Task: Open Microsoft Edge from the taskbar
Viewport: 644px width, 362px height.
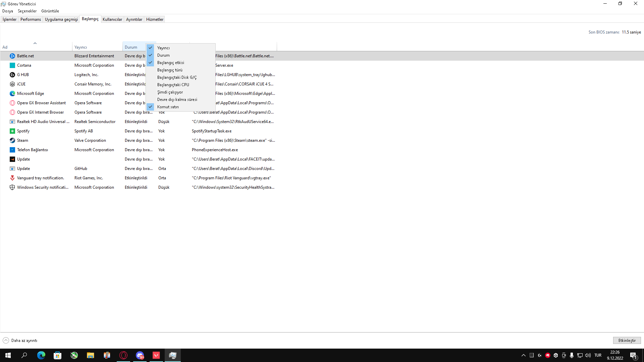Action: click(x=41, y=355)
